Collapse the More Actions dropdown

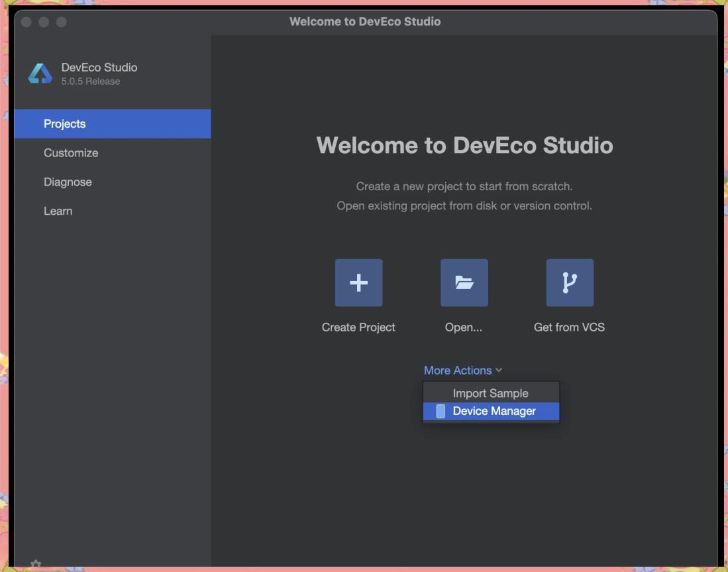(x=462, y=371)
